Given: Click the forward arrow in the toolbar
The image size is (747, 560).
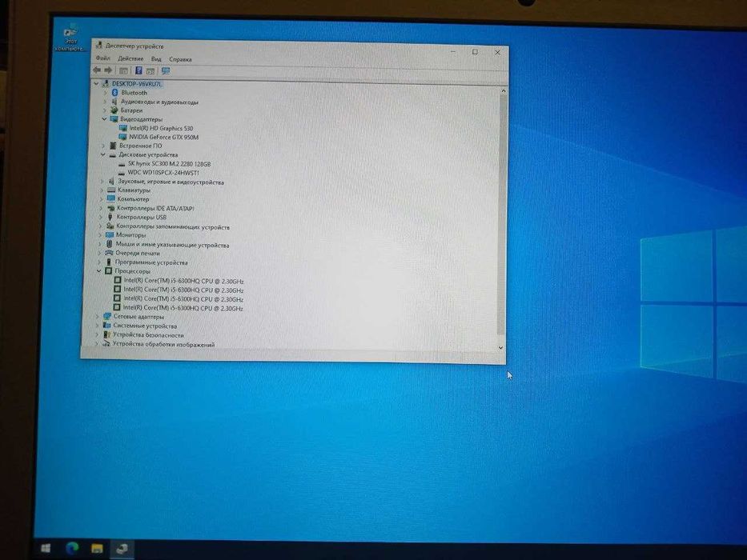Looking at the screenshot, I should 109,70.
